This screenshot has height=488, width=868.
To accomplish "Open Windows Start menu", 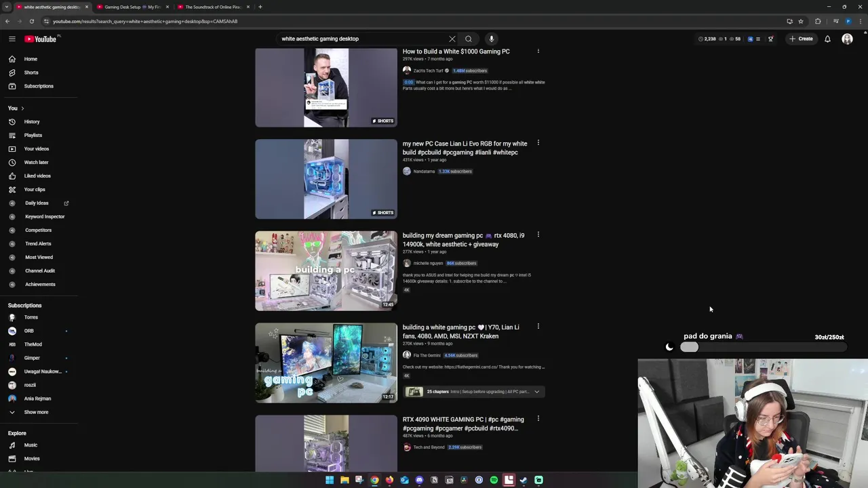I will [330, 480].
